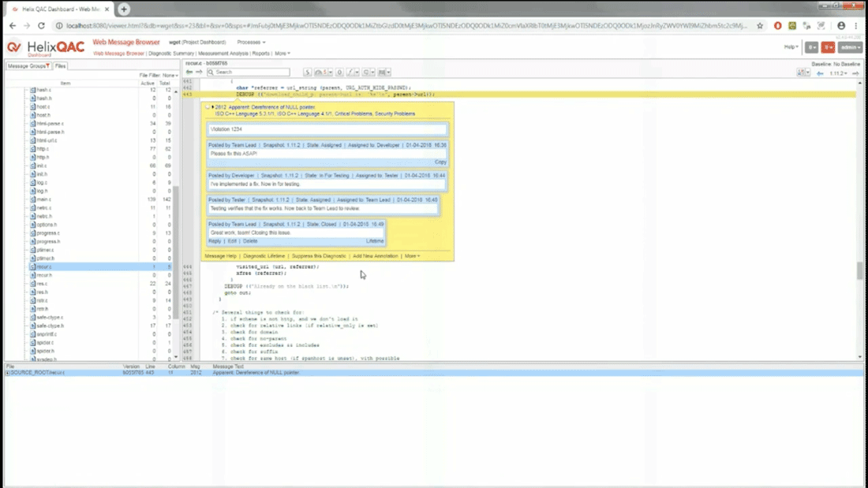Toggle the circle marker beside diagnostic 2812
Viewport: 868px width, 488px height.
(208, 106)
